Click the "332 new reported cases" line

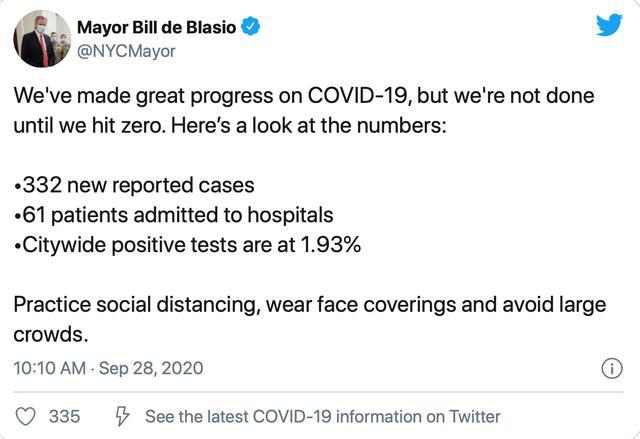click(134, 185)
